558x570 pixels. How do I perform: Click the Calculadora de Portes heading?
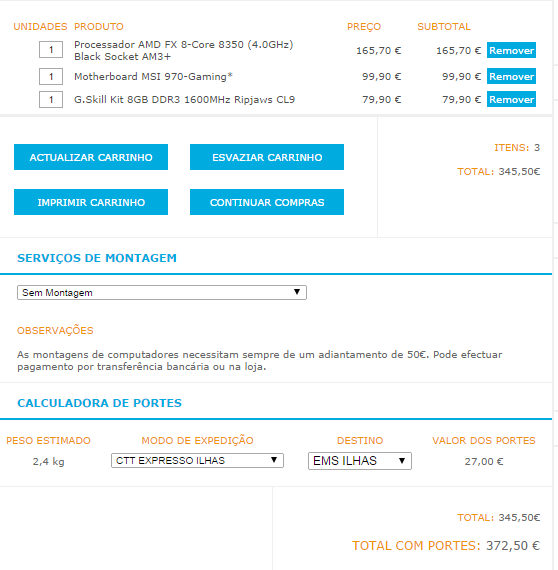pos(99,403)
